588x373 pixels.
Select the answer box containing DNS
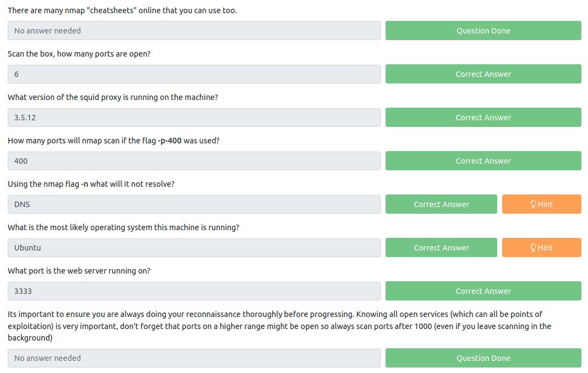click(x=194, y=204)
